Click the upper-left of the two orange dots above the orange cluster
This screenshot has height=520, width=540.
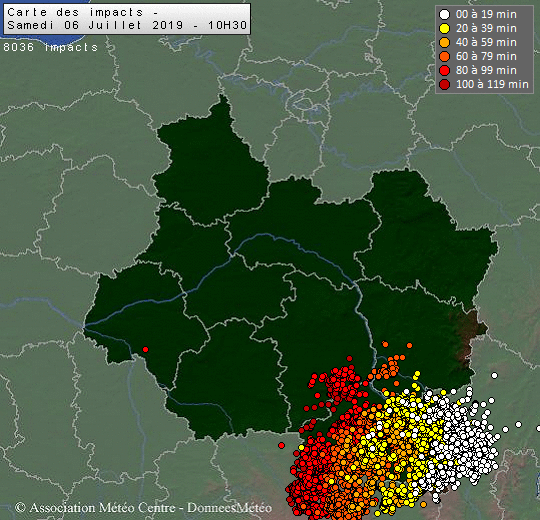[x=385, y=344]
